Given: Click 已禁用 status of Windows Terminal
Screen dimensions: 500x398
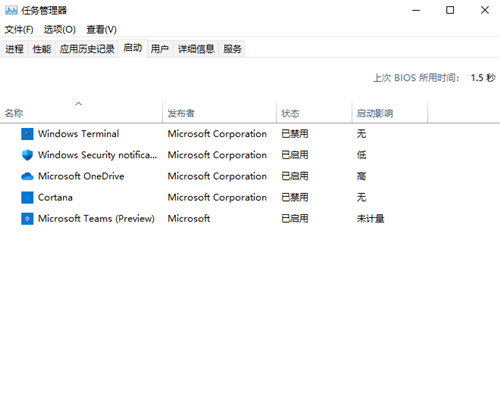Looking at the screenshot, I should tap(295, 134).
